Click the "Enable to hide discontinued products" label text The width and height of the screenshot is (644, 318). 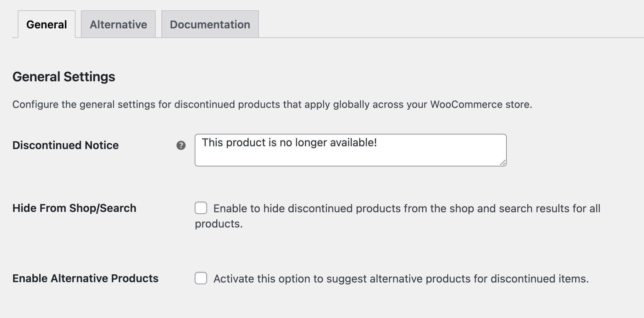click(x=284, y=208)
